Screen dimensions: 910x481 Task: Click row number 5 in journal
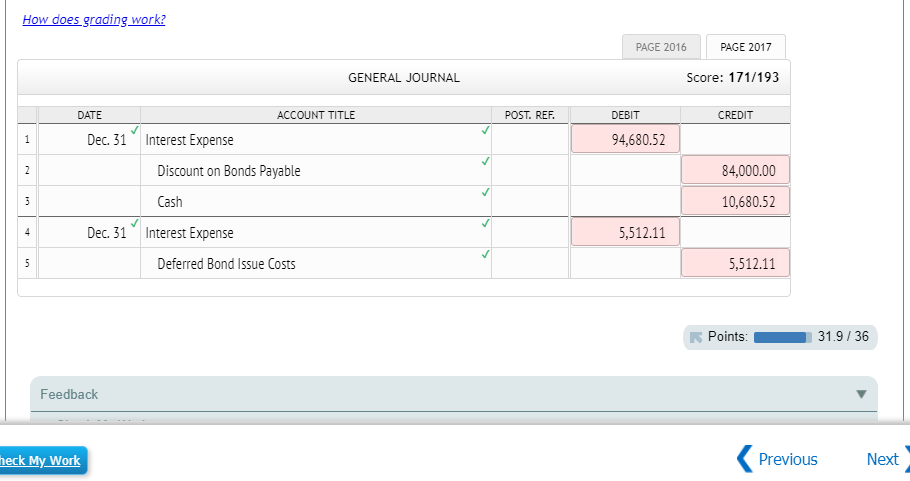[x=27, y=263]
